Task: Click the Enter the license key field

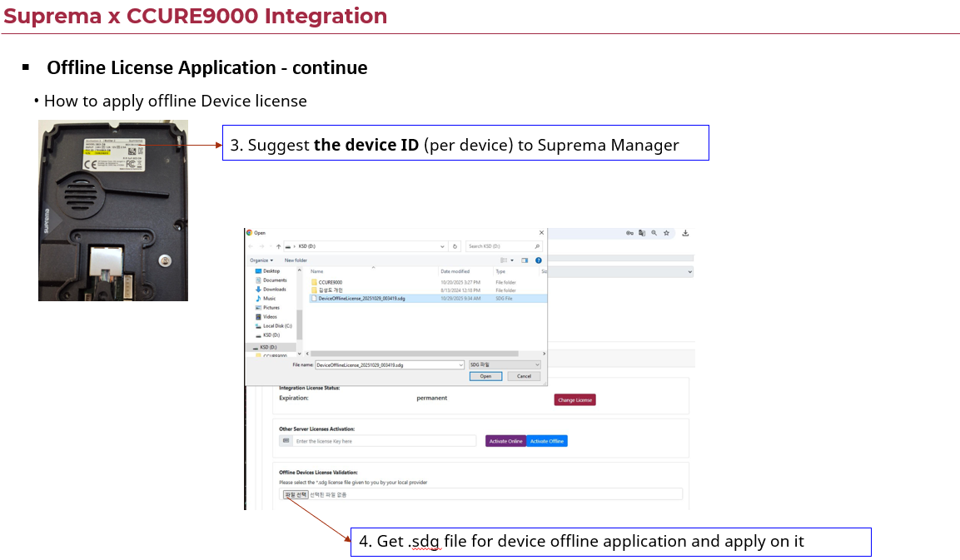Action: [385, 441]
